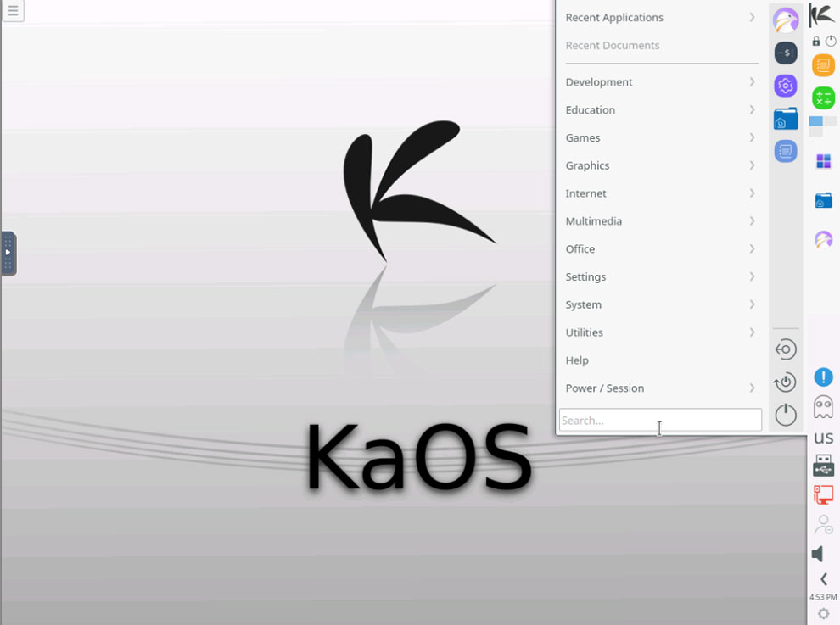
Task: Click the gear icon below the clock
Action: point(823,614)
